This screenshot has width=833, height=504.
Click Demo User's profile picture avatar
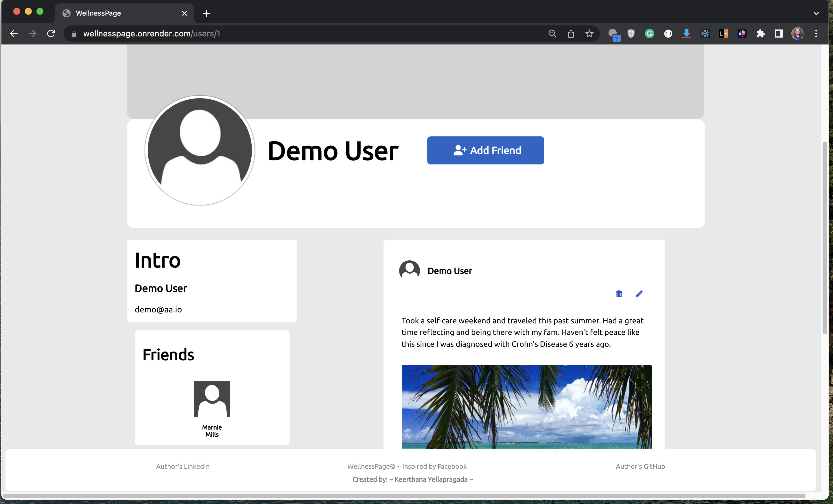click(x=200, y=151)
